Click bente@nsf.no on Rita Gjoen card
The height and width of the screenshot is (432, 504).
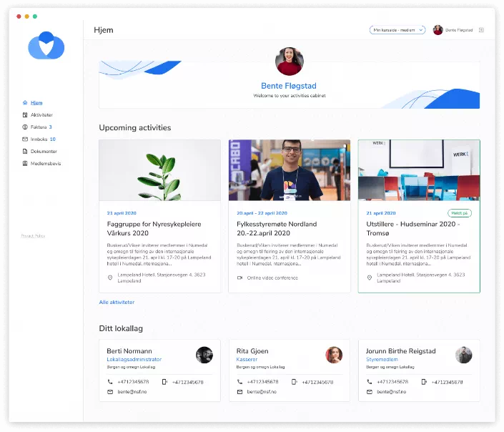tap(262, 392)
